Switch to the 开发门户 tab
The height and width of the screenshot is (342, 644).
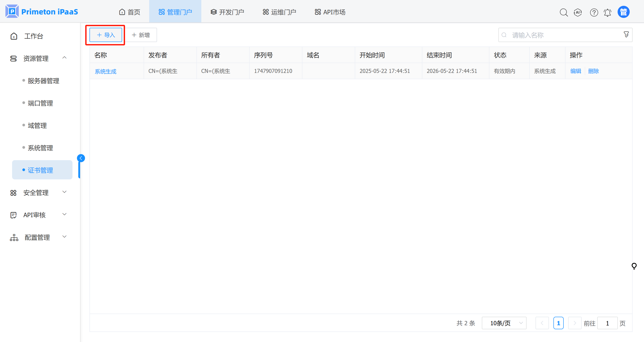[227, 12]
